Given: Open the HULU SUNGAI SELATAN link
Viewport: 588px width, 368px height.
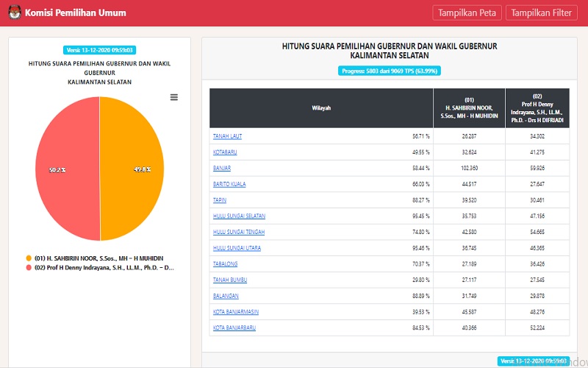Looking at the screenshot, I should (x=240, y=216).
